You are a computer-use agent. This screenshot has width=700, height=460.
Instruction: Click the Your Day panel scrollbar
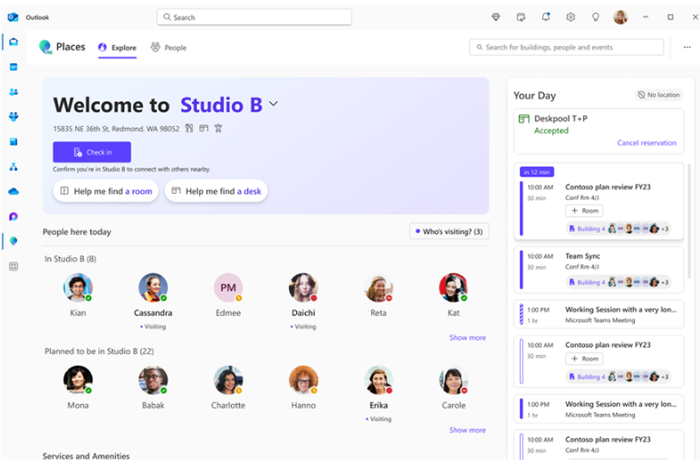point(689,221)
